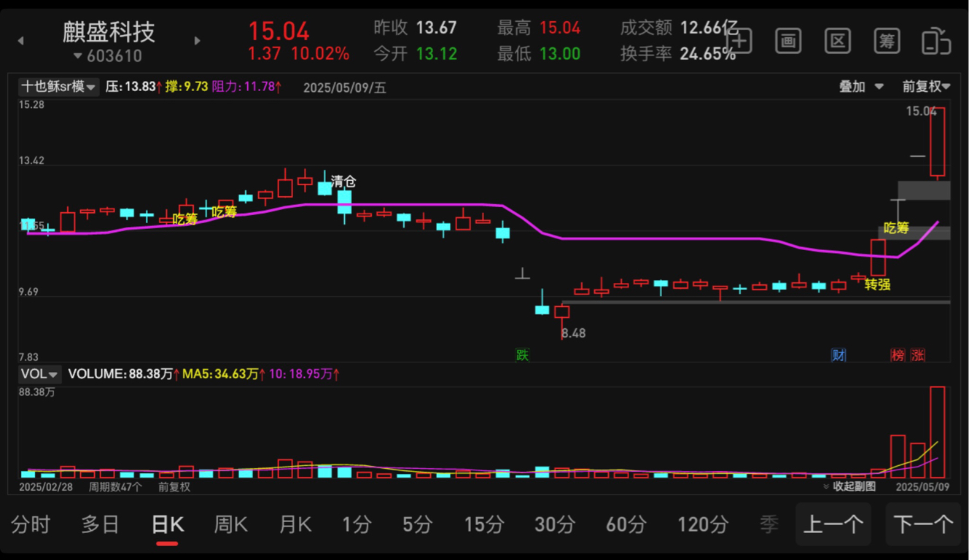Open the 前复权 adjustment dropdown
The height and width of the screenshot is (560, 969).
tap(926, 87)
